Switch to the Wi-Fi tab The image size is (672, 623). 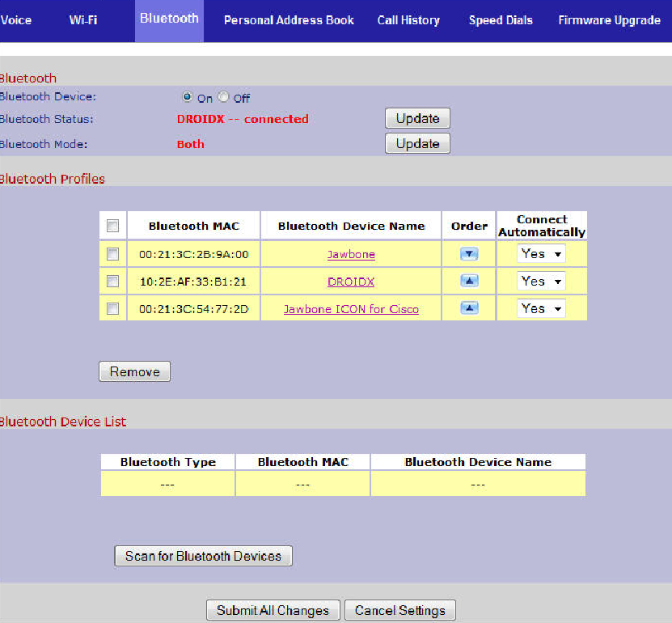[83, 19]
